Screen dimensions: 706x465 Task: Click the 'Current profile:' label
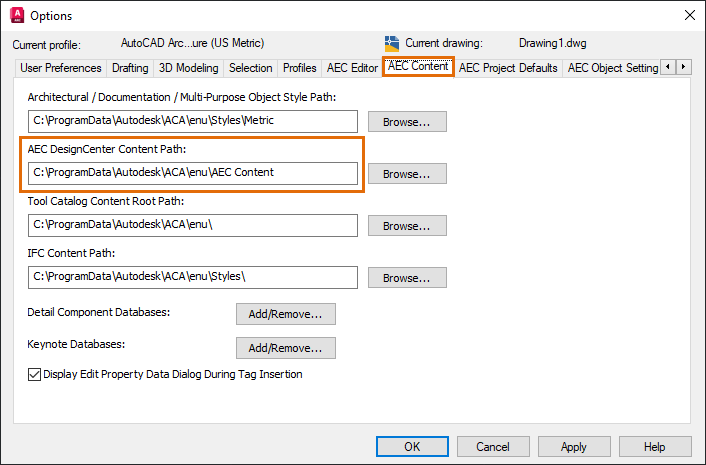tap(46, 45)
